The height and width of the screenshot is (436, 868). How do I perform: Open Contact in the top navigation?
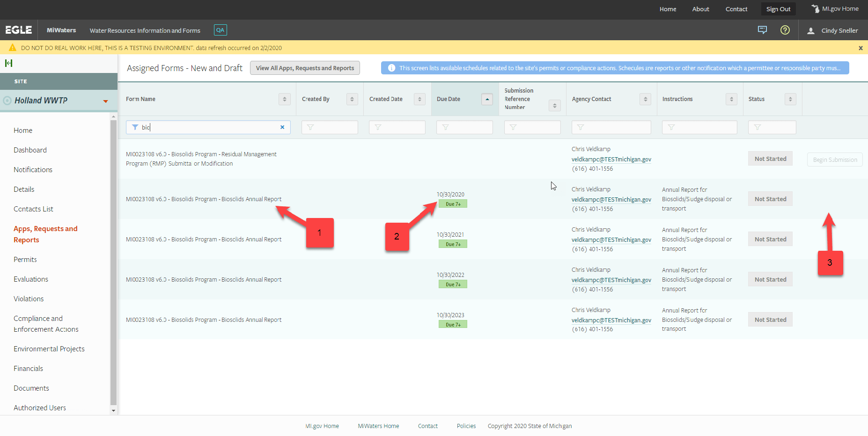[736, 9]
